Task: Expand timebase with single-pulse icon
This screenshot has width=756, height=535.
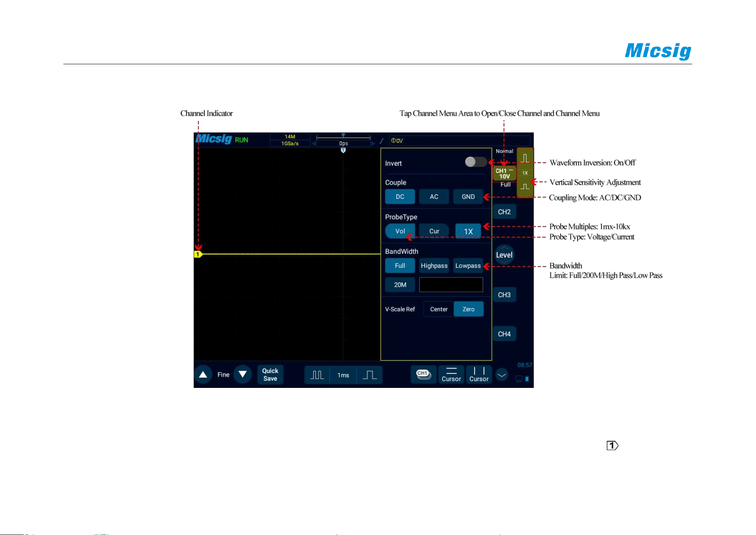Action: click(370, 375)
